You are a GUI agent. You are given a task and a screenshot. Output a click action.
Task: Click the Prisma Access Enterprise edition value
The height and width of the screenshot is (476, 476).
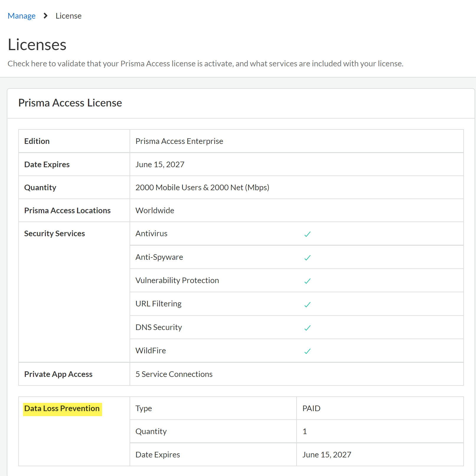[179, 141]
